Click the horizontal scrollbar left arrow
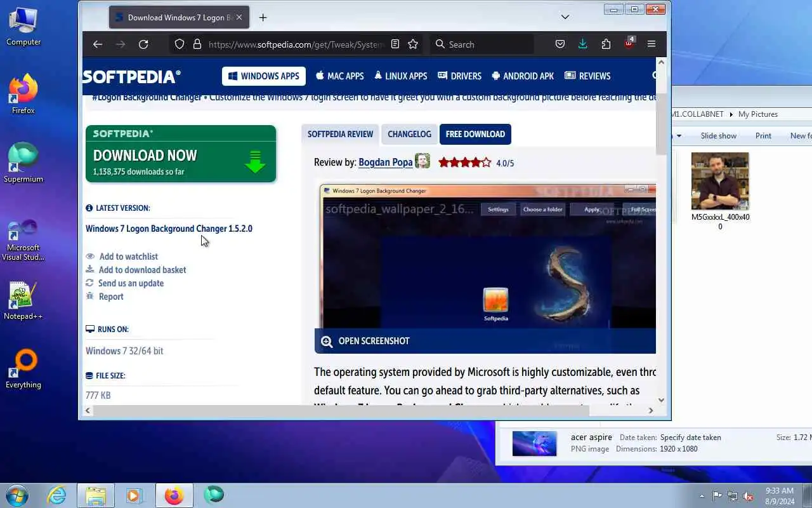The image size is (812, 508). (x=88, y=410)
